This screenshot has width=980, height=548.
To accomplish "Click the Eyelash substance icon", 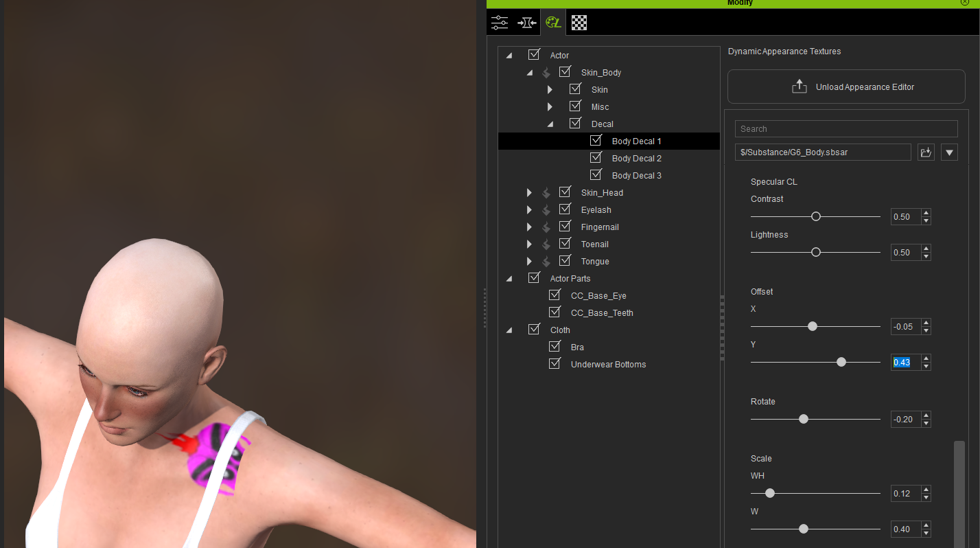I will coord(546,209).
